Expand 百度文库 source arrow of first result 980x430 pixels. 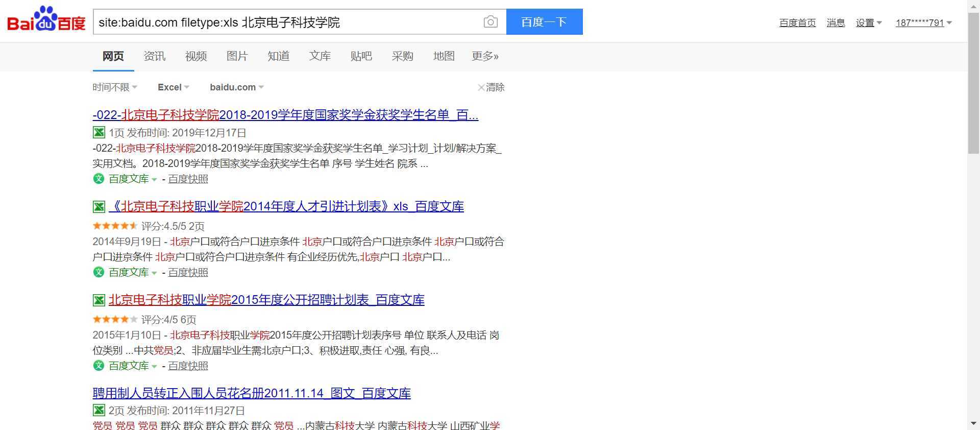tap(154, 179)
